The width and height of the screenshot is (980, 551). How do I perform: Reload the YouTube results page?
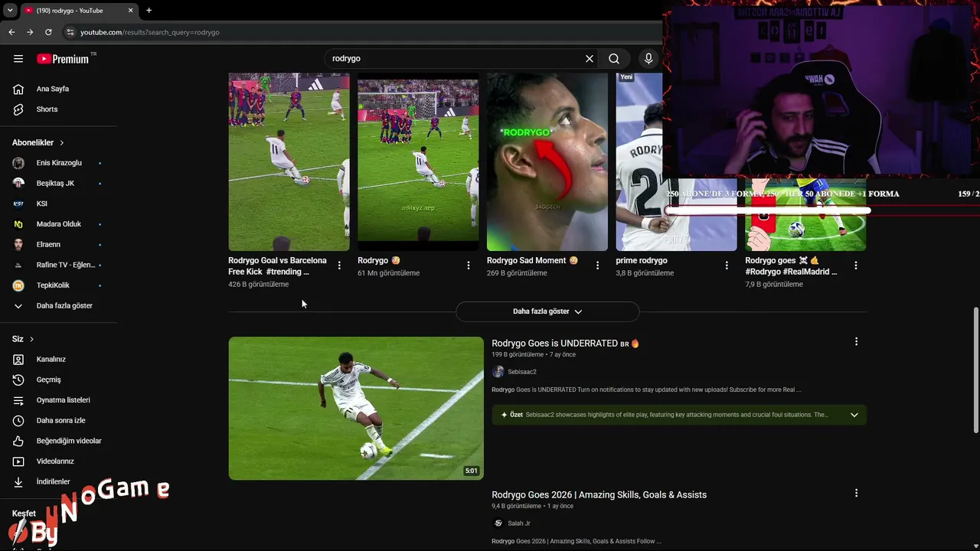pyautogui.click(x=48, y=32)
